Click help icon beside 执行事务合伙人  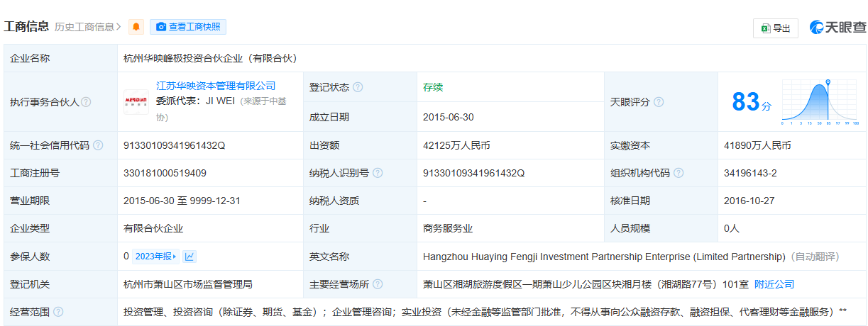point(86,102)
